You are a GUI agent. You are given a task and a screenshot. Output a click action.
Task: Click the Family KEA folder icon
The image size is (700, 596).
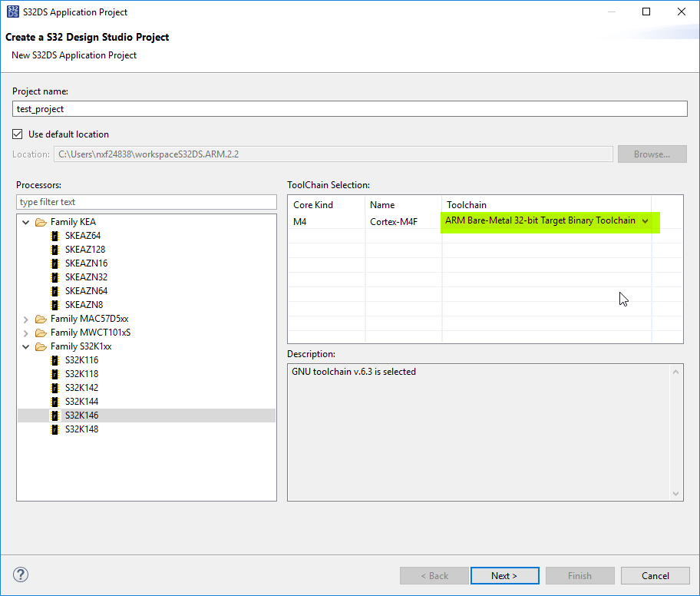pyautogui.click(x=41, y=222)
